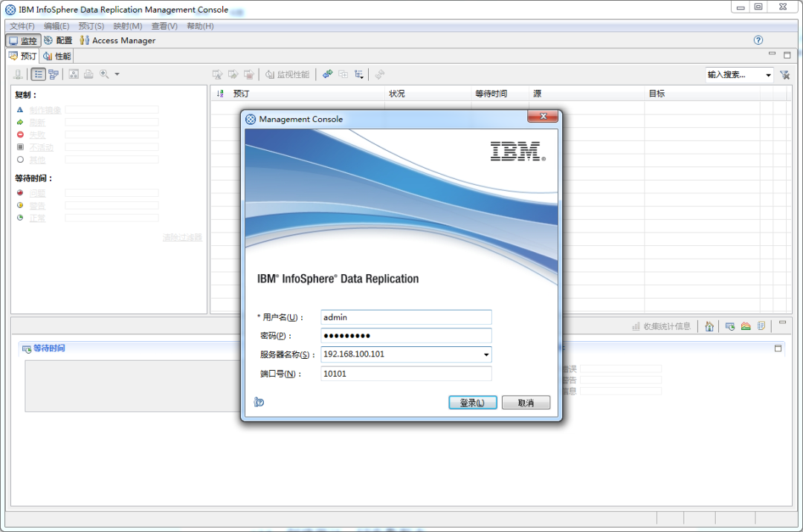
Task: Click the activity chart icon in lower toolbar
Action: [746, 326]
